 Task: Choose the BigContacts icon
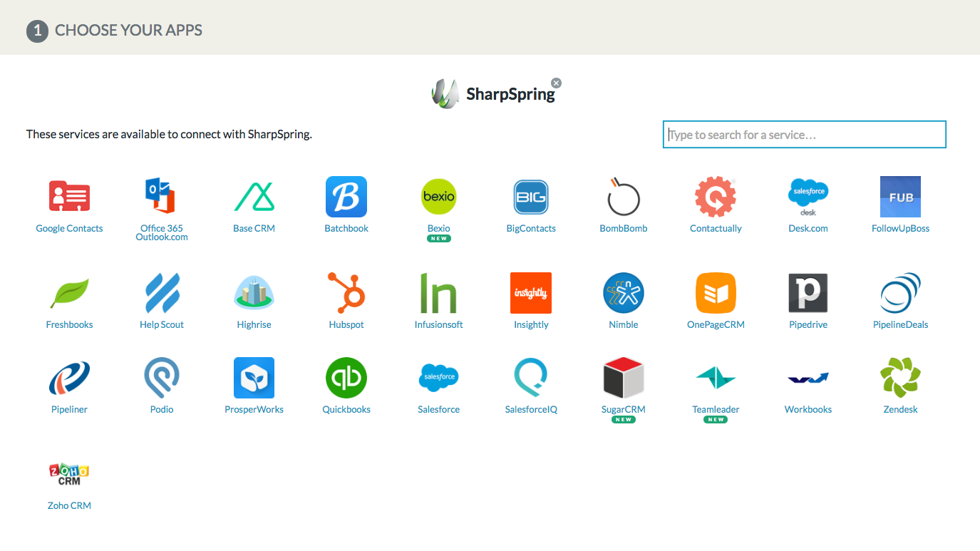(x=531, y=197)
